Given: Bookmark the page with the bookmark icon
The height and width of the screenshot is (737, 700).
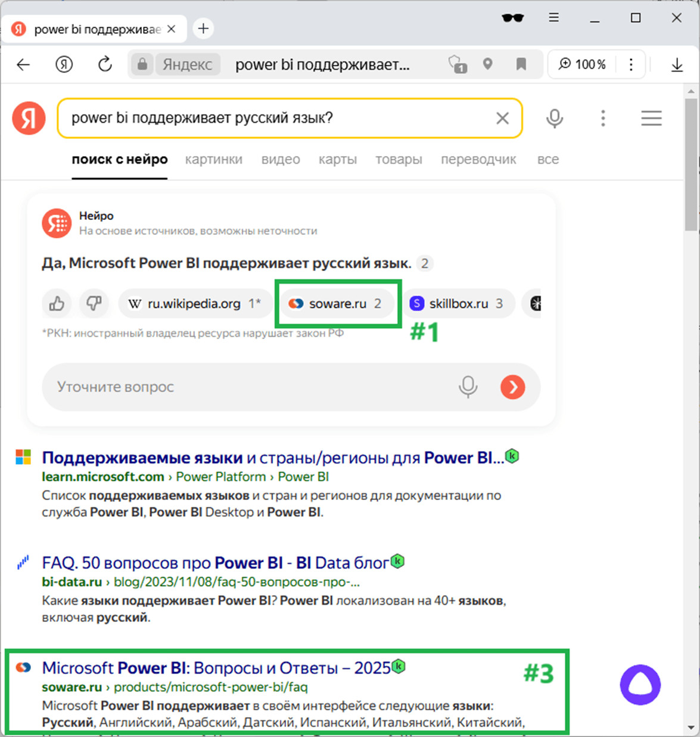Looking at the screenshot, I should click(x=521, y=64).
